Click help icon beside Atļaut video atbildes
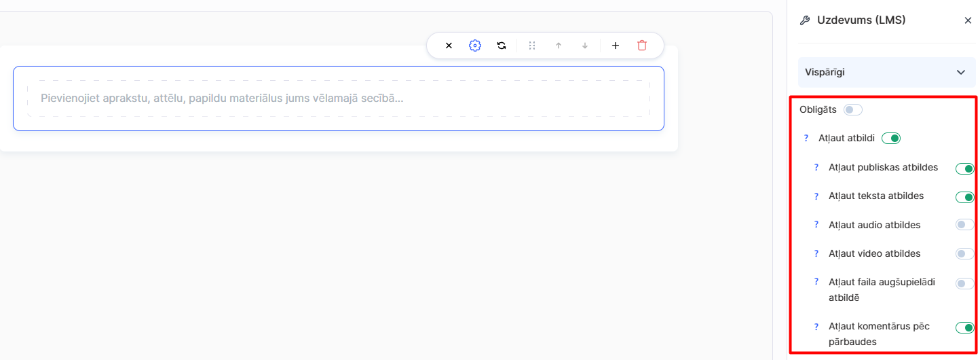Viewport: 980px width, 360px height. [816, 254]
